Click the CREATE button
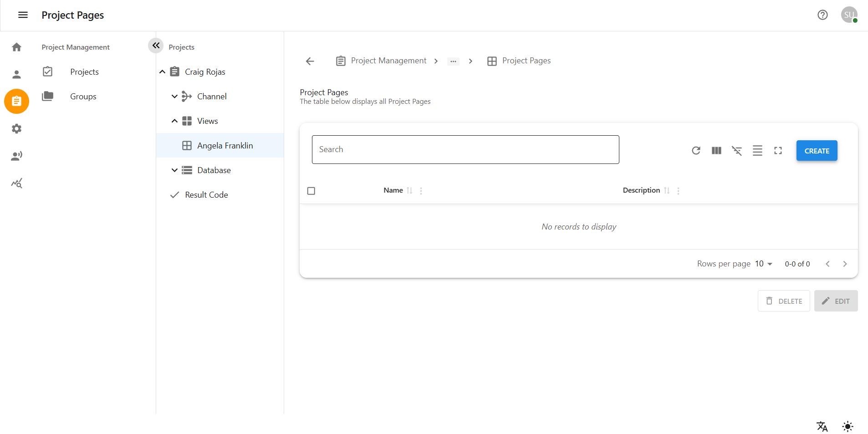The width and height of the screenshot is (868, 434). click(x=817, y=150)
